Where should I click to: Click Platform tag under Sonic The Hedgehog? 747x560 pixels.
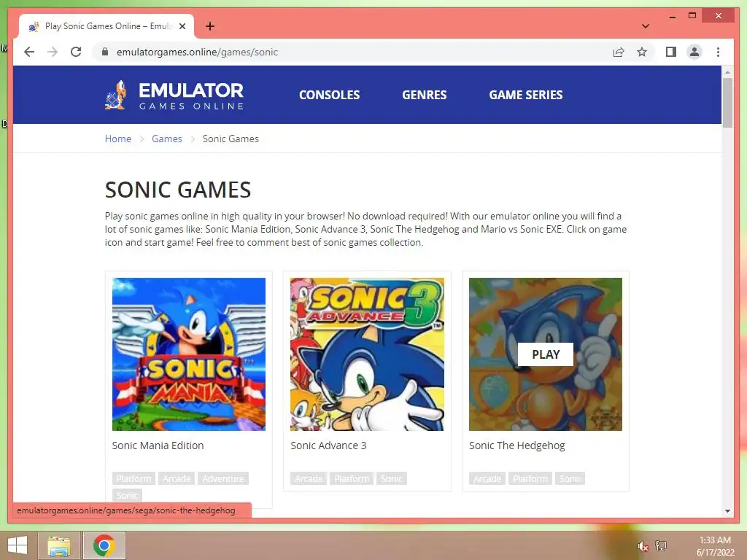tap(530, 478)
